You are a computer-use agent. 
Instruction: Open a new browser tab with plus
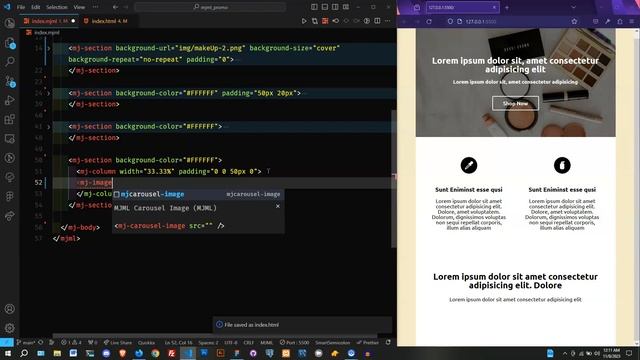(507, 7)
